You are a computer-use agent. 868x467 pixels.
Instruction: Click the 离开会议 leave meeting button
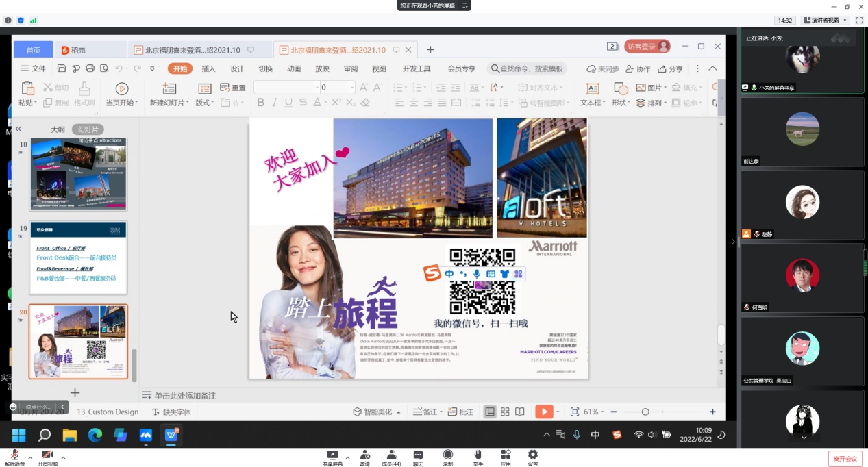tap(844, 458)
